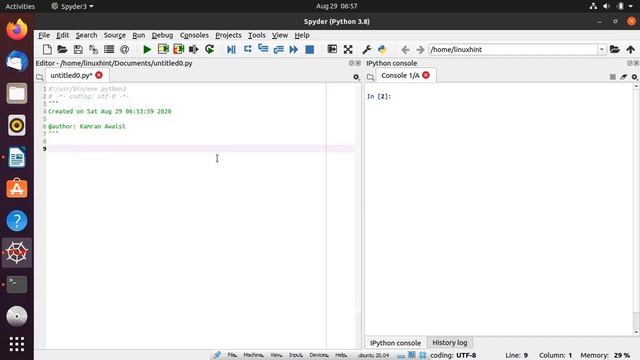640x360 pixels.
Task: Browse editor tabs button left of untitled0.py
Action: point(40,77)
